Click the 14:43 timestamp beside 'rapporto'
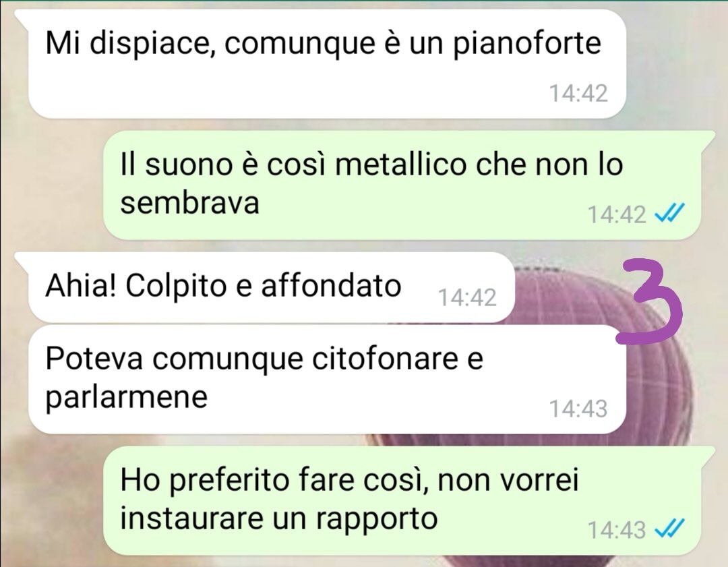This screenshot has height=567, width=728. coord(617,530)
